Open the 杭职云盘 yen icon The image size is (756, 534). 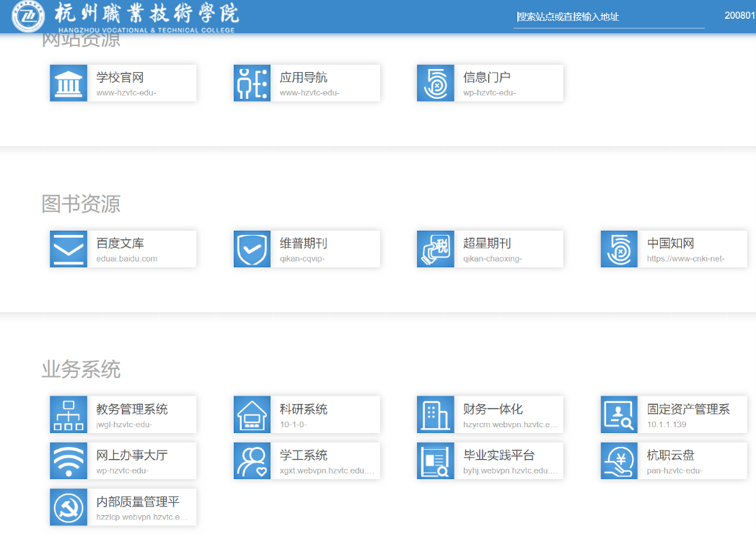[619, 461]
